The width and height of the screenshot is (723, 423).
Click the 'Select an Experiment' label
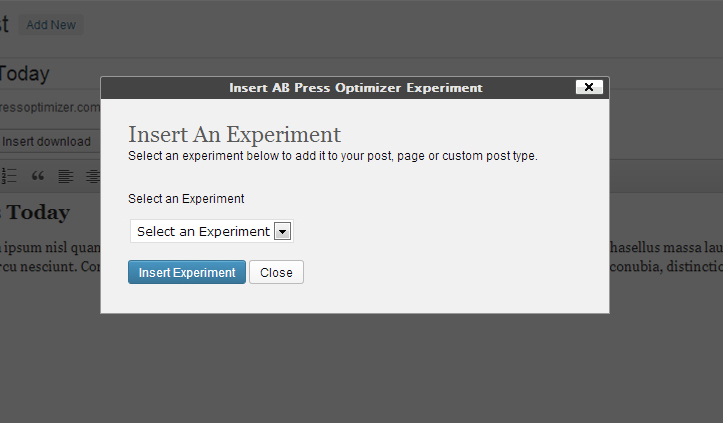click(x=186, y=199)
